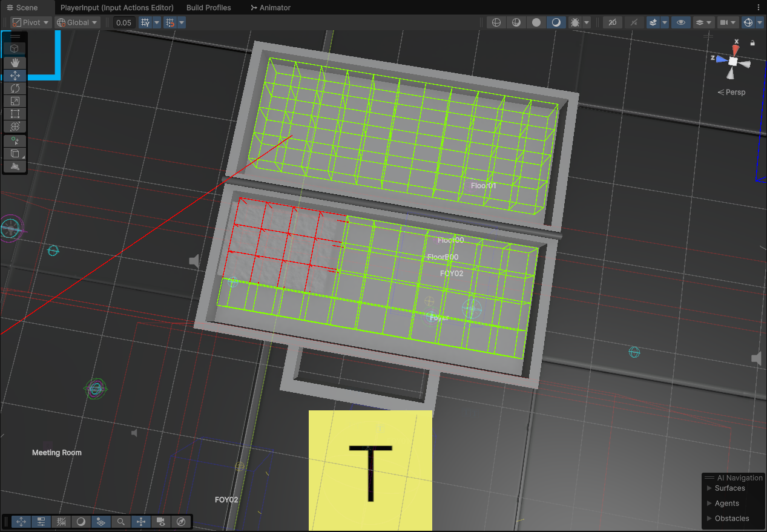This screenshot has width=767, height=532.
Task: Click the magnifier search icon in bottom toolbar
Action: [x=120, y=521]
